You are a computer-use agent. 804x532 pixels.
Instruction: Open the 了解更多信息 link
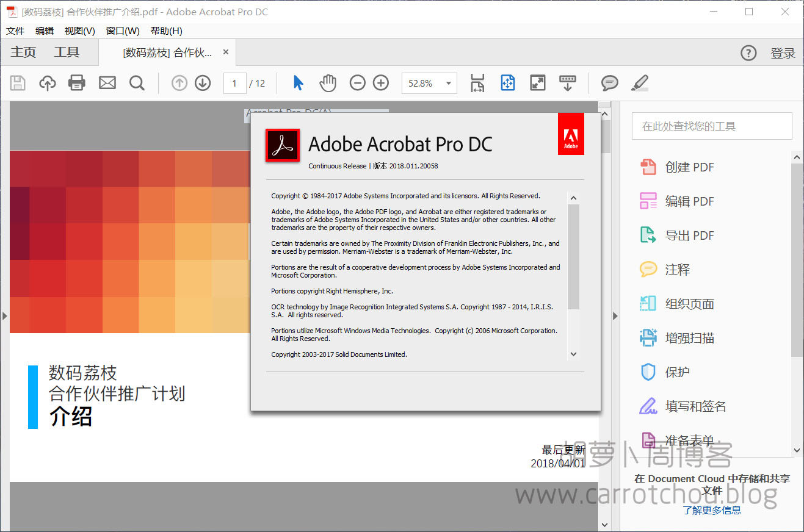(x=712, y=510)
